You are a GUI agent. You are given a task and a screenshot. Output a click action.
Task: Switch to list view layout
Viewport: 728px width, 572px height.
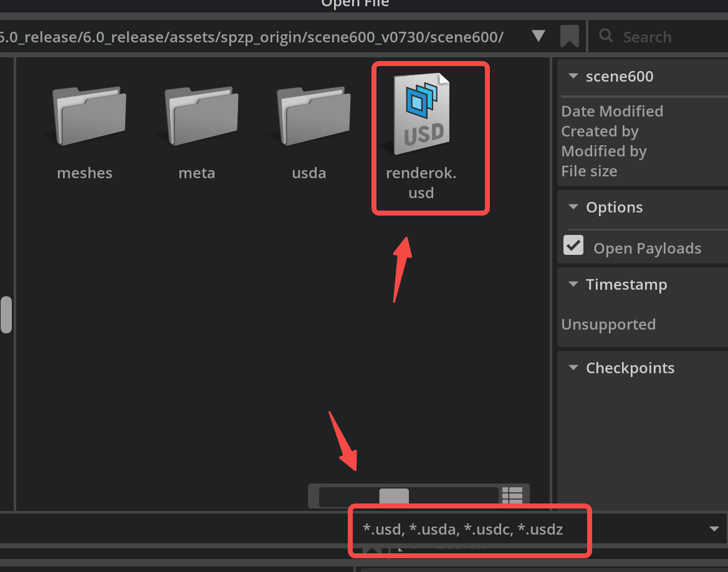(512, 496)
